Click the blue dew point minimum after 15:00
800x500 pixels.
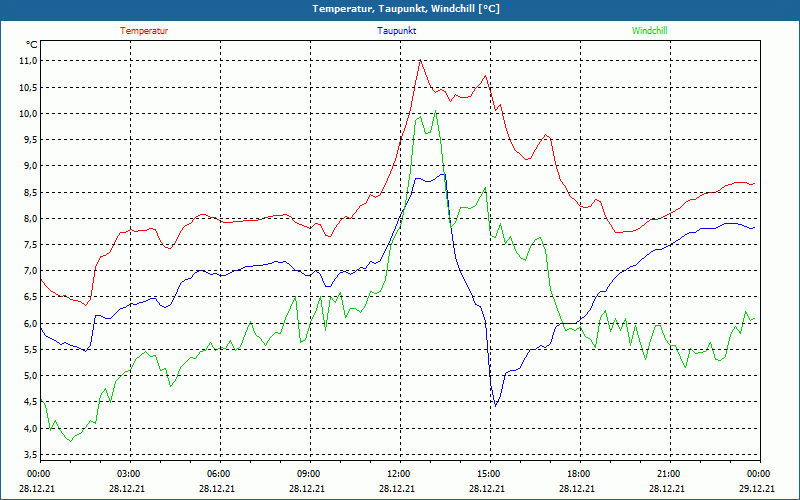click(495, 406)
